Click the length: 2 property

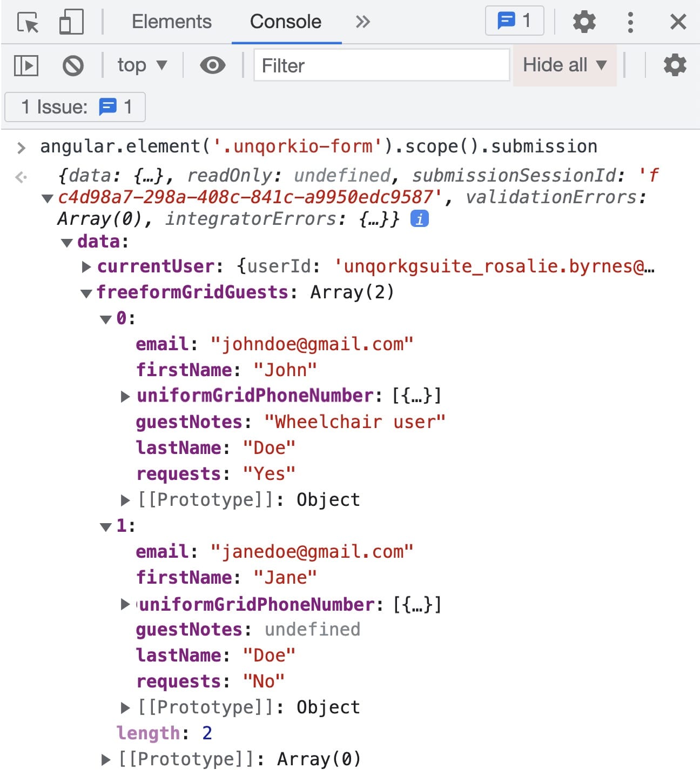coord(164,733)
